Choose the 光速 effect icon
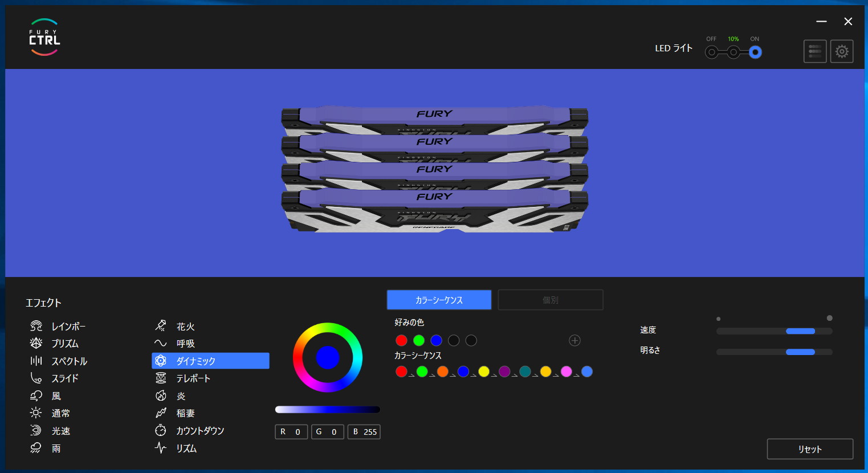The image size is (868, 473). (x=36, y=430)
